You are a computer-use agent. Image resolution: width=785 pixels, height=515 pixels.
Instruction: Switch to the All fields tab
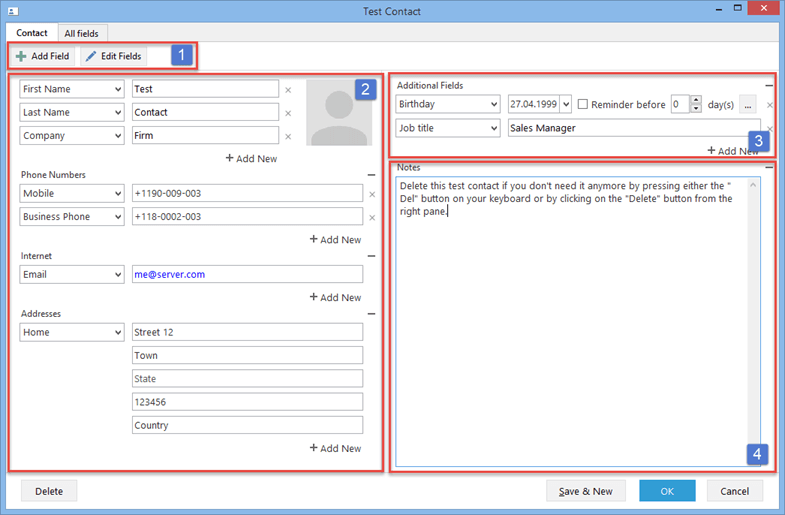82,34
